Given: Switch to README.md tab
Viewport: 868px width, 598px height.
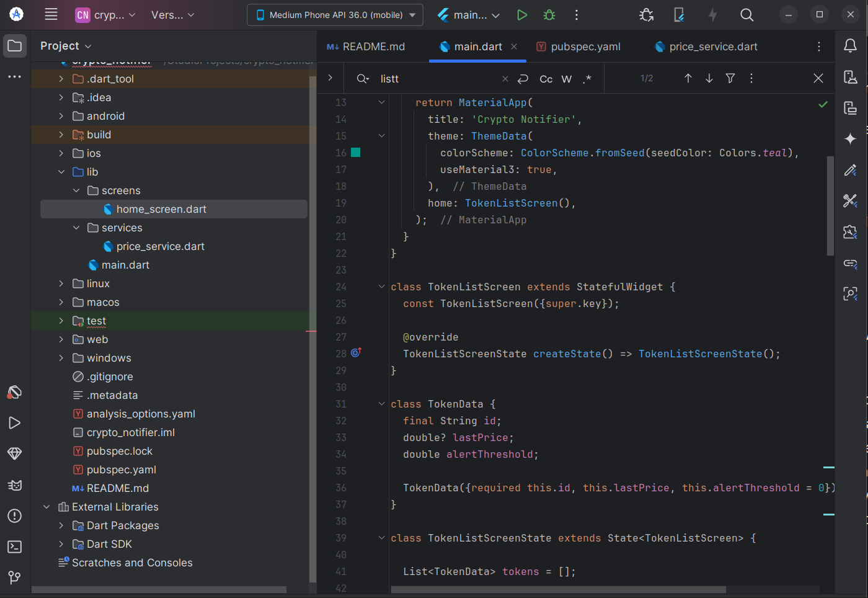Looking at the screenshot, I should 366,47.
